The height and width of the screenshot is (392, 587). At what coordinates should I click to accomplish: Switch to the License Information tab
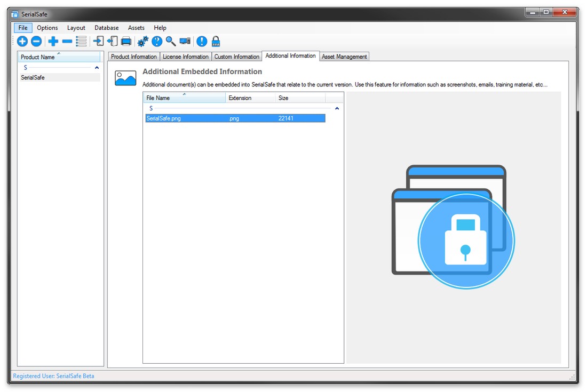pos(185,57)
